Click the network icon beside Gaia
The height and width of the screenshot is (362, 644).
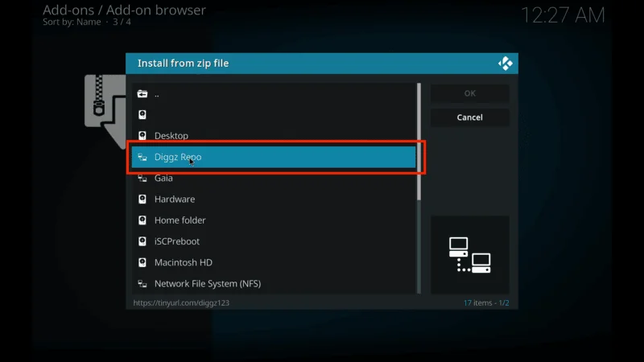pyautogui.click(x=142, y=179)
